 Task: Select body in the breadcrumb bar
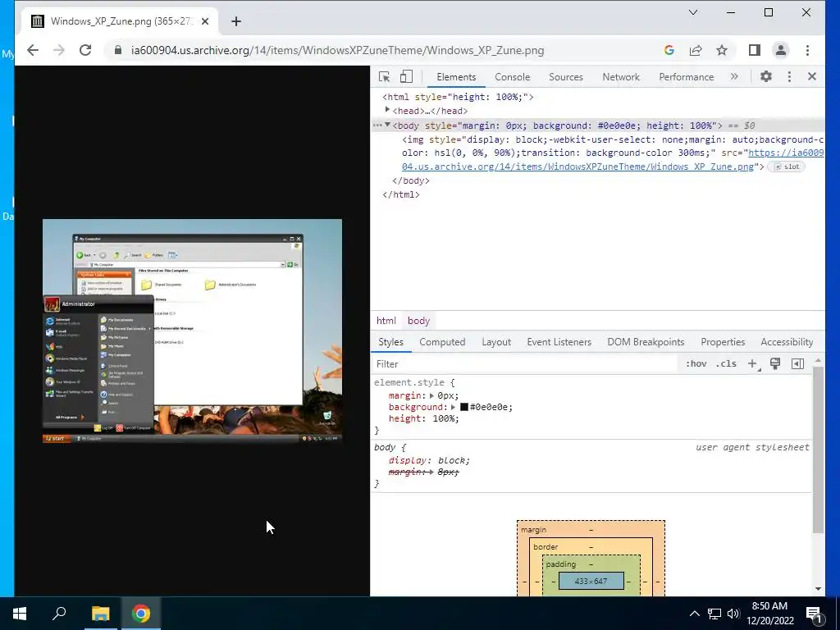[x=418, y=321]
